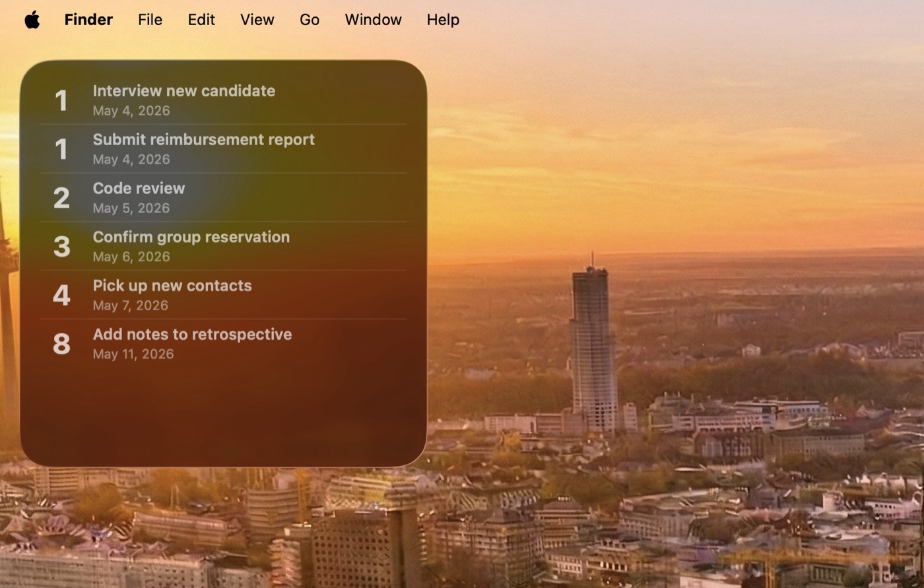
Task: Click the 'May 7, 2026' date
Action: [131, 306]
